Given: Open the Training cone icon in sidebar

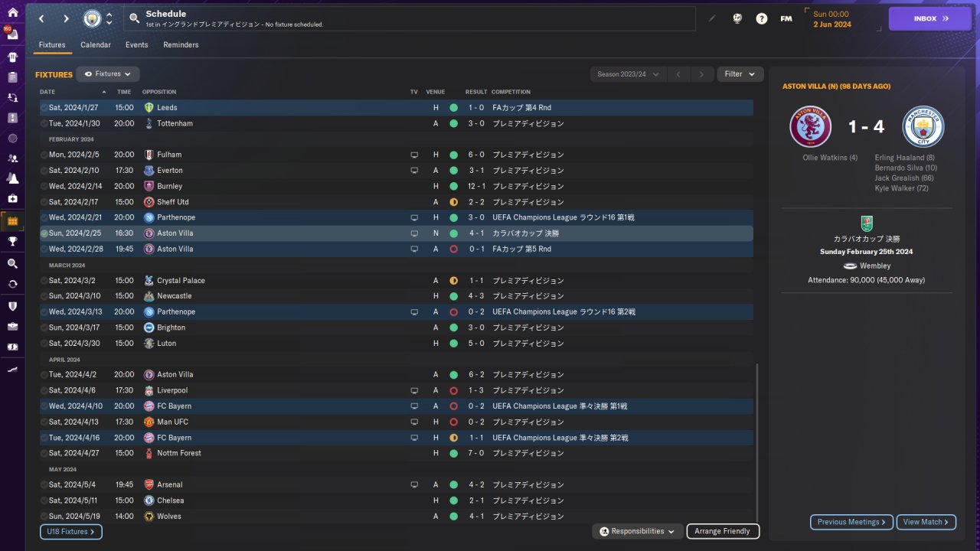Looking at the screenshot, I should coord(12,178).
